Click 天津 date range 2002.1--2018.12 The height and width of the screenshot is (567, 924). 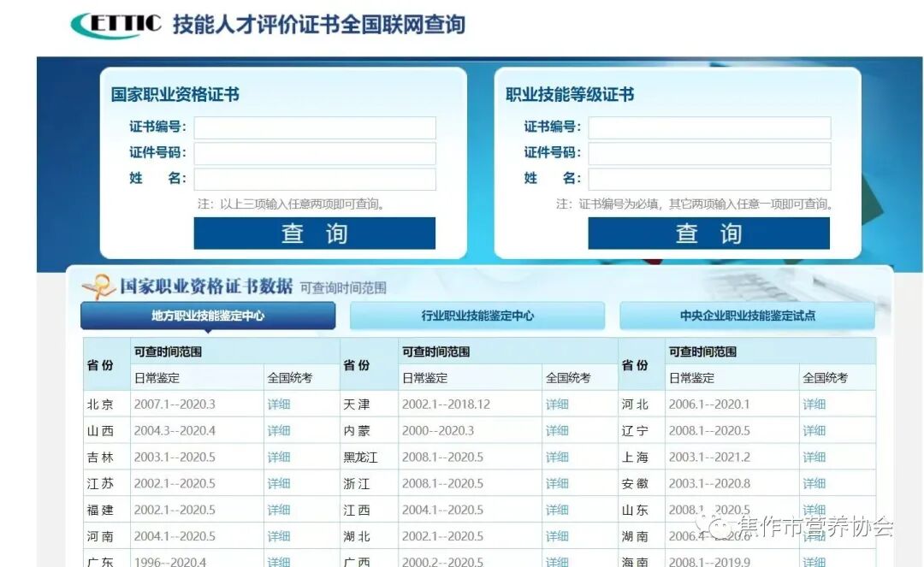pyautogui.click(x=446, y=405)
